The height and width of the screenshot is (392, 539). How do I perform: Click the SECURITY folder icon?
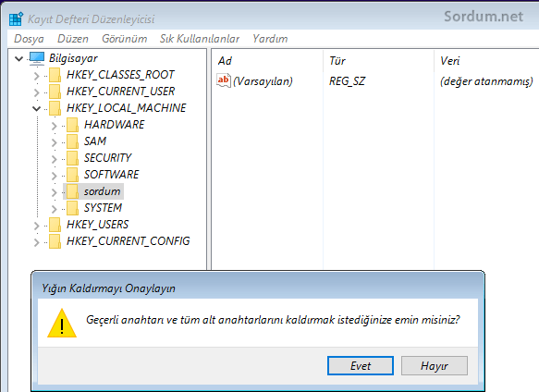click(72, 158)
